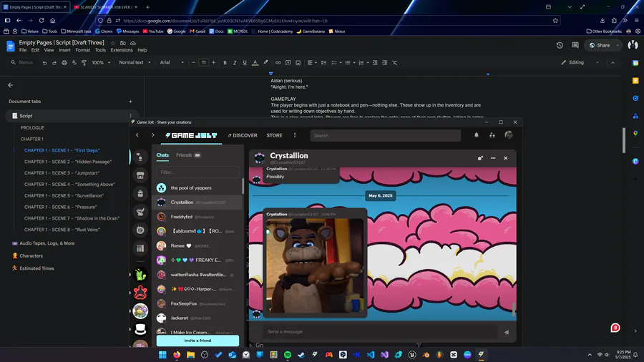Image resolution: width=644 pixels, height=362 pixels.
Task: Open the Audio Tapes, Logs, & More tab
Action: coord(47,243)
